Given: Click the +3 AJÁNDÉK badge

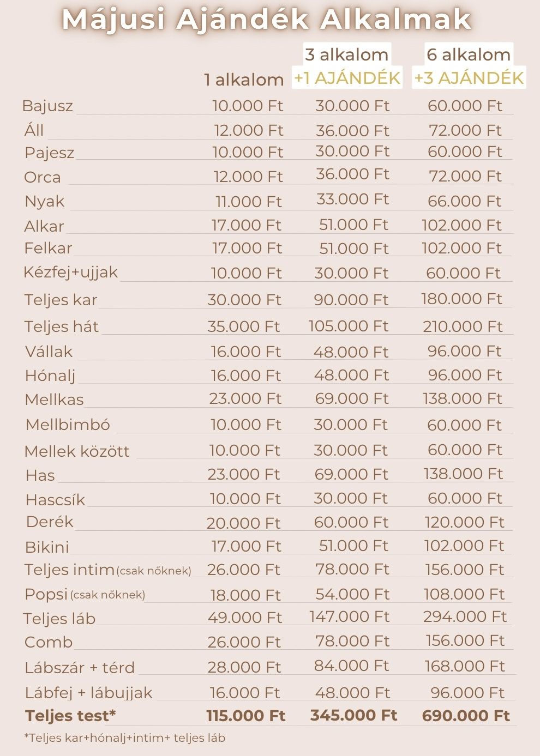Looking at the screenshot, I should (469, 78).
